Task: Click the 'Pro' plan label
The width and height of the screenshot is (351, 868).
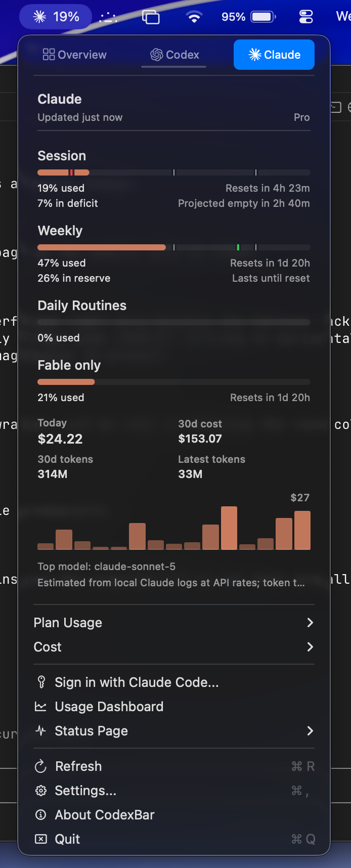Action: click(302, 117)
